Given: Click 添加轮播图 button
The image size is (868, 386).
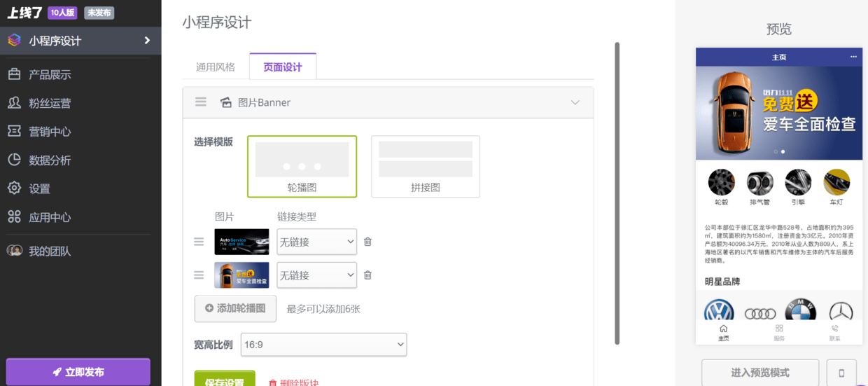Looking at the screenshot, I should click(235, 308).
